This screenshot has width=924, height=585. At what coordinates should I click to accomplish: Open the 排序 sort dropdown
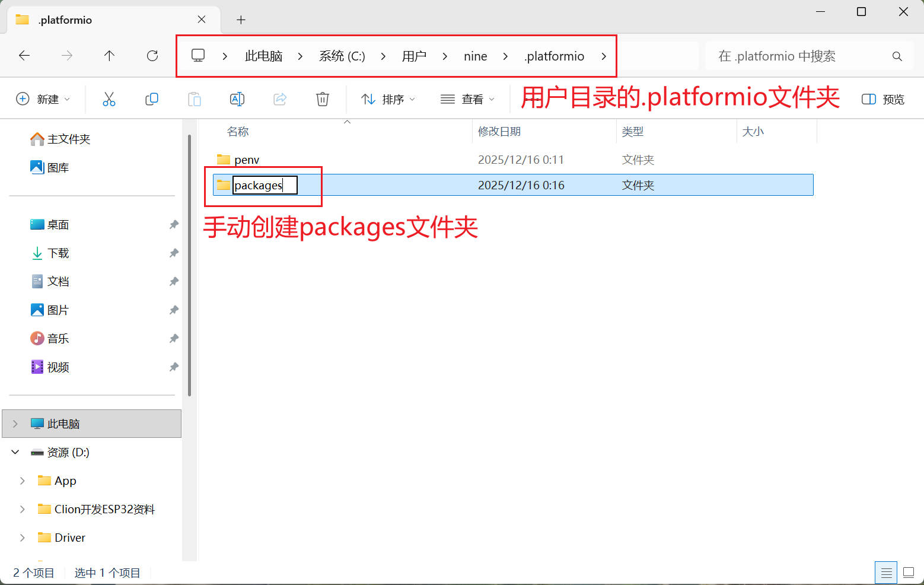[x=388, y=99]
